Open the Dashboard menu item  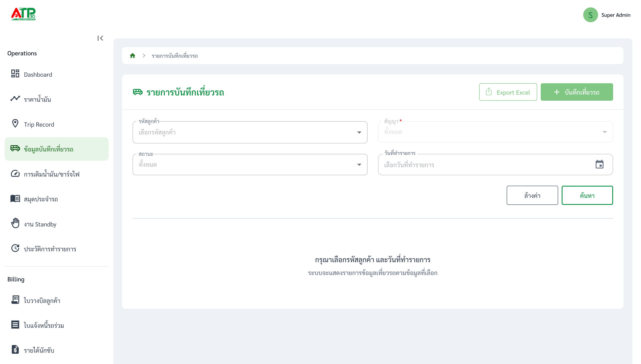pos(56,74)
